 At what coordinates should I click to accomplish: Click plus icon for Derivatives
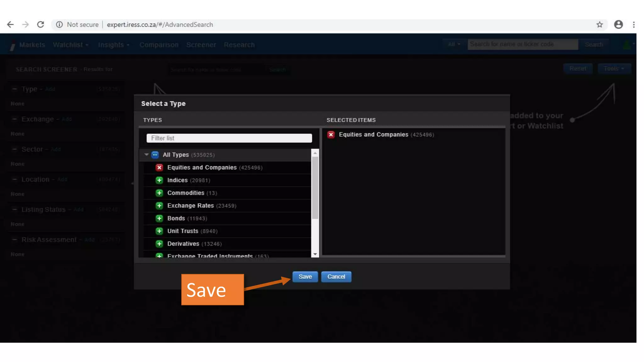tap(159, 244)
